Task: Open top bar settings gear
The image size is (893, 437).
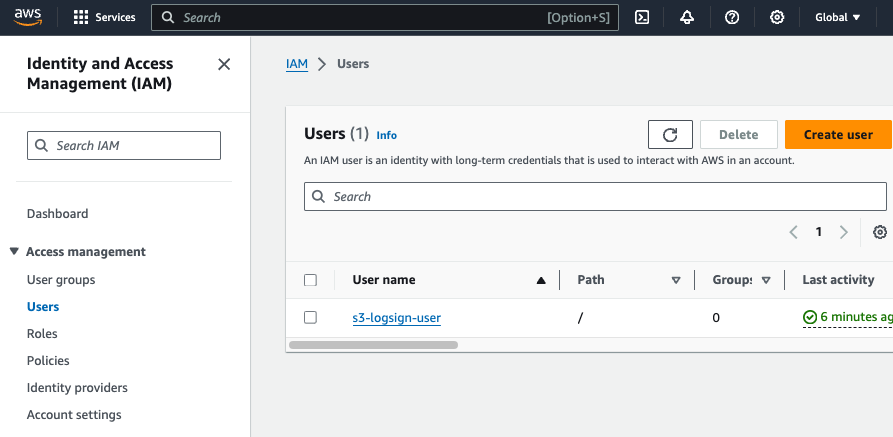Action: pos(777,18)
